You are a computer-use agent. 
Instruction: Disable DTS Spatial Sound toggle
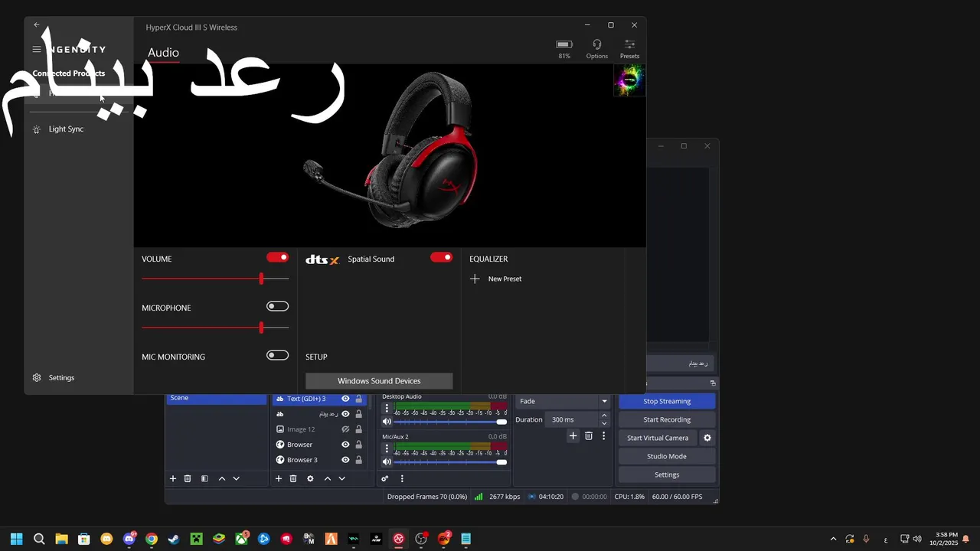pyautogui.click(x=441, y=257)
